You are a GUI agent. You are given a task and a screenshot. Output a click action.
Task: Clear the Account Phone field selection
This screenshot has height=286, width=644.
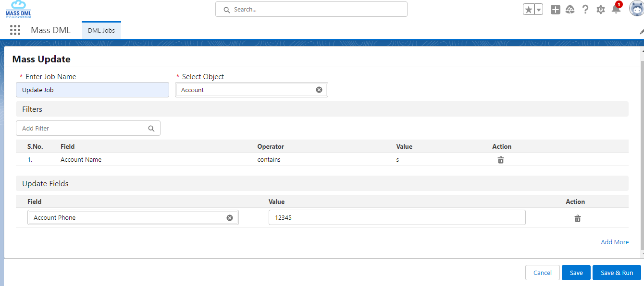pos(229,218)
